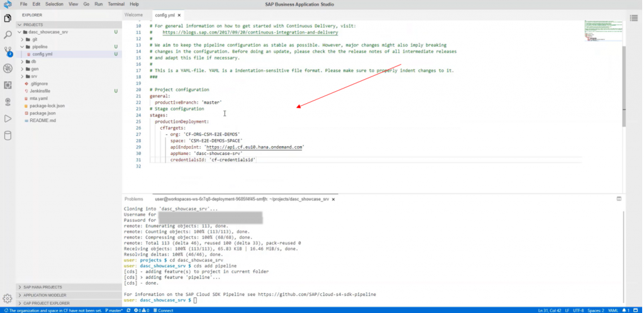Click the editor minimap preview
The height and width of the screenshot is (313, 644).
pyautogui.click(x=603, y=31)
